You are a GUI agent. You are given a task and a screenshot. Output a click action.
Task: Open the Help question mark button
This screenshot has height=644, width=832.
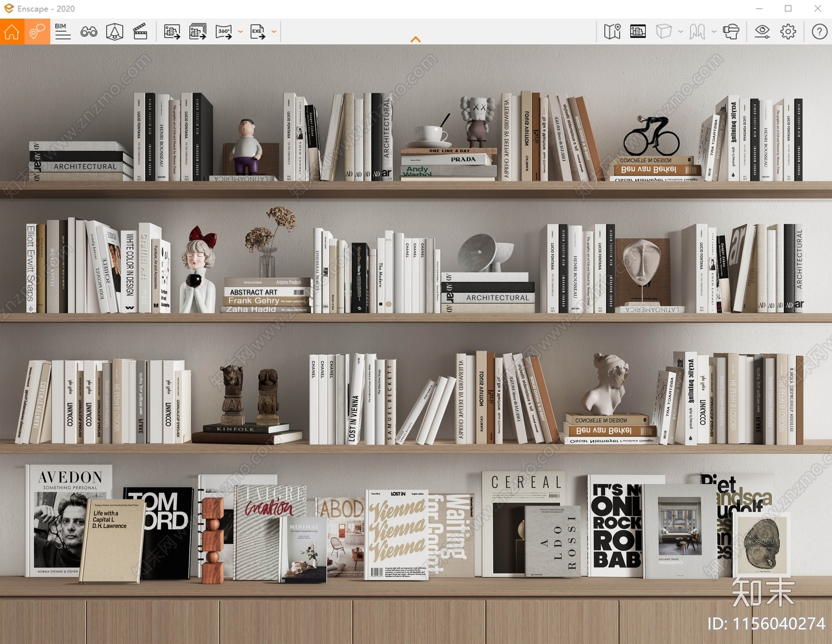tap(820, 32)
